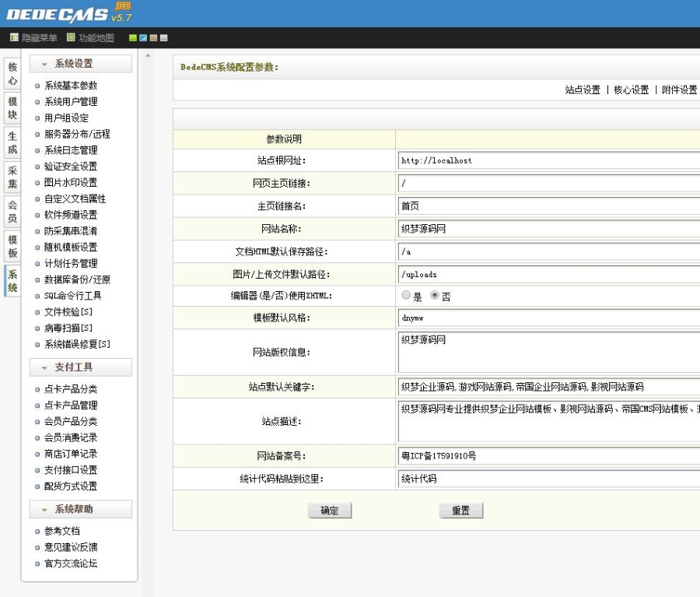This screenshot has height=597, width=700.
Task: Open 意见建议反馈 entry
Action: [x=71, y=547]
